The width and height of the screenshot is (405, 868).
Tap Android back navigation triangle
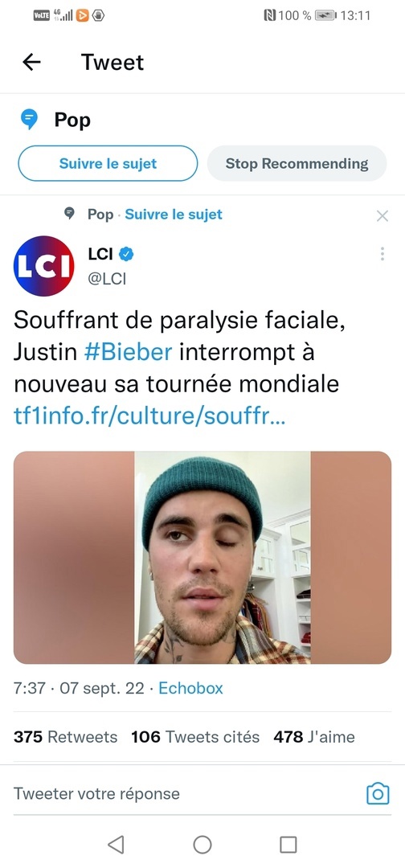coord(116,844)
